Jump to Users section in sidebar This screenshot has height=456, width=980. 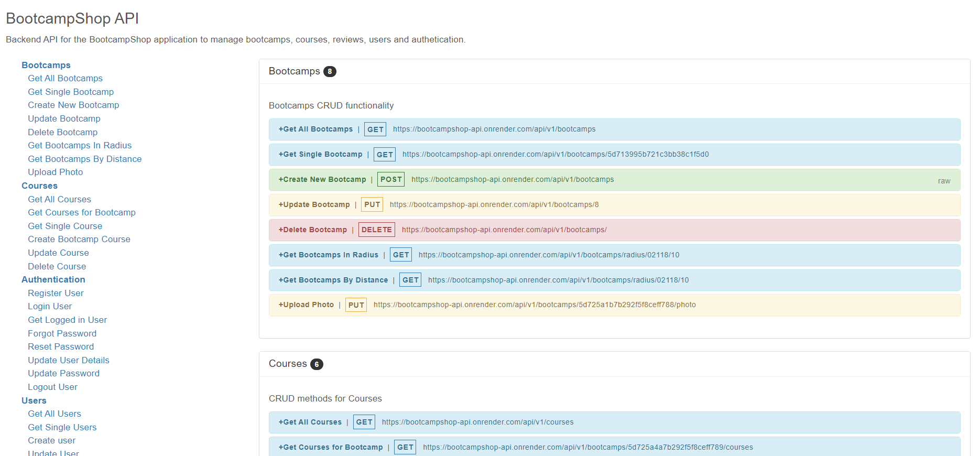34,400
